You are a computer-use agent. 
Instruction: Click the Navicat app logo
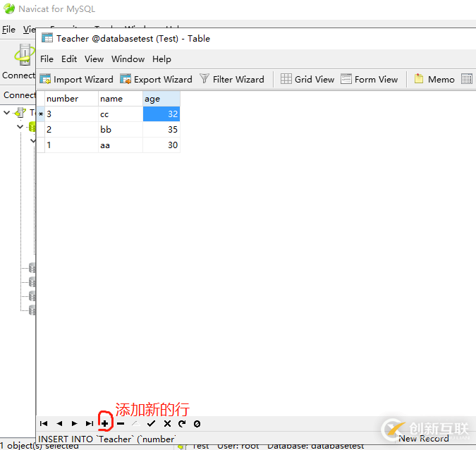tap(9, 8)
